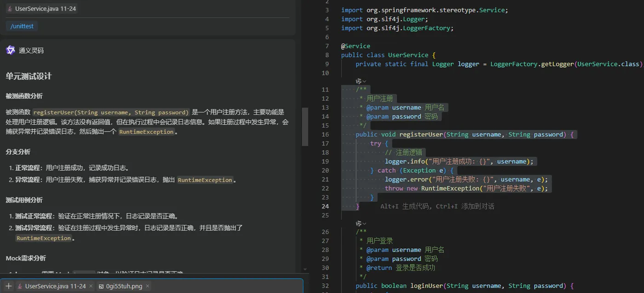Open the Lingma menu above registerUser comment

pos(359,81)
